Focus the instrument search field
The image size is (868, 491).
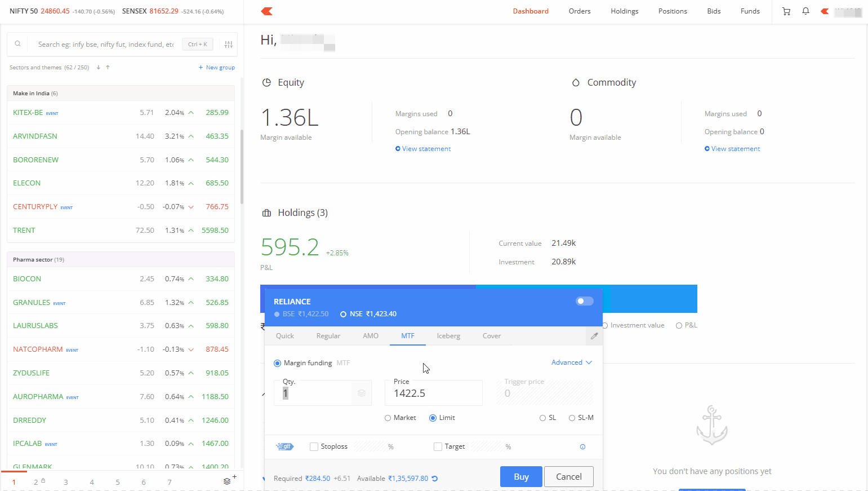coord(106,44)
